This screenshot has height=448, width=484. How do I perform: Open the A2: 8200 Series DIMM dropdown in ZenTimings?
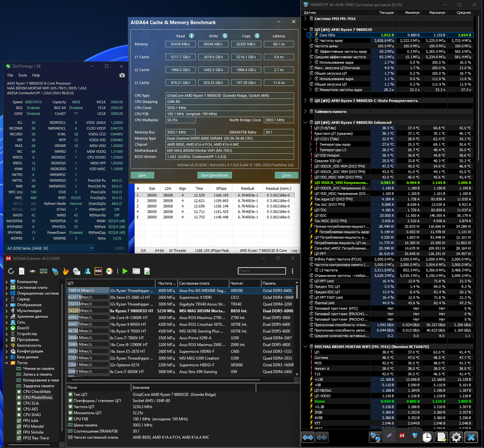50,248
